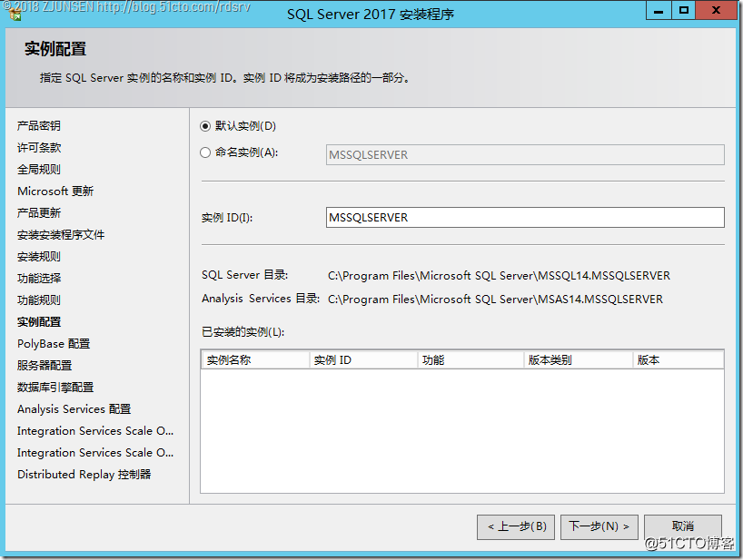Open the 许可条款 step in the sidebar
This screenshot has width=743, height=560.
[39, 148]
